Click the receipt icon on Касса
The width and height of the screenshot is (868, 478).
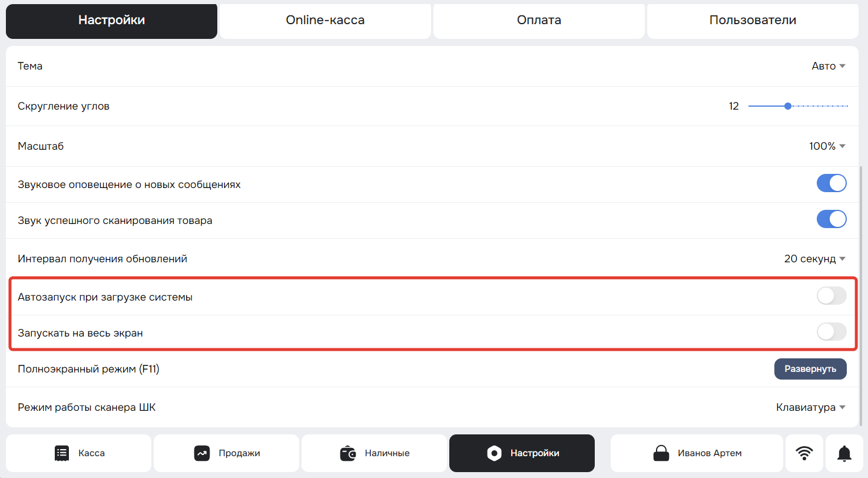pyautogui.click(x=62, y=453)
